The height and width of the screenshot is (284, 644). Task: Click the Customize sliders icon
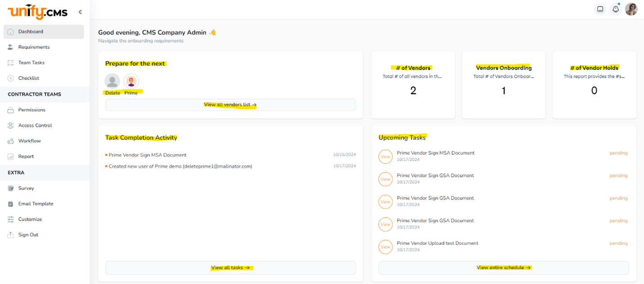(11, 220)
